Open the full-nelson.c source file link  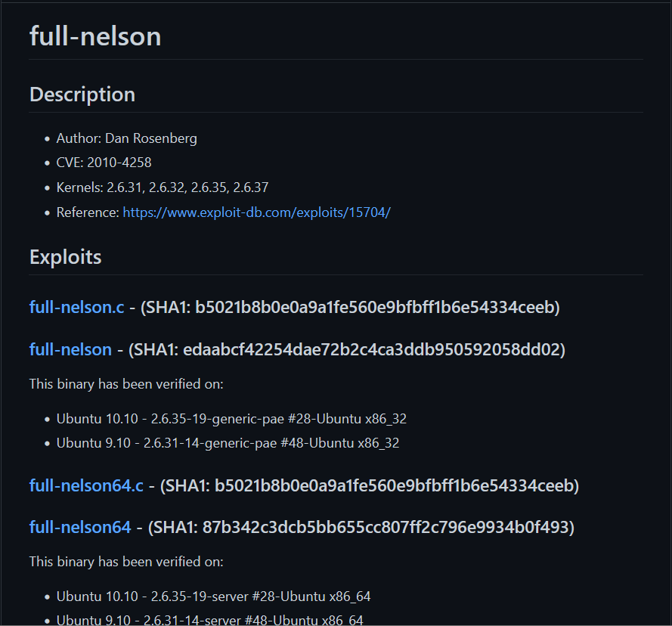click(x=76, y=307)
